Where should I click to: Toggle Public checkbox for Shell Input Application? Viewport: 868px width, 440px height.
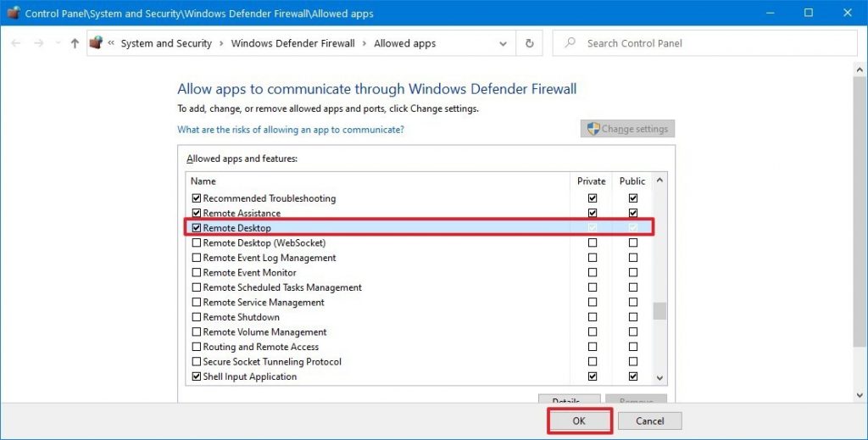632,376
